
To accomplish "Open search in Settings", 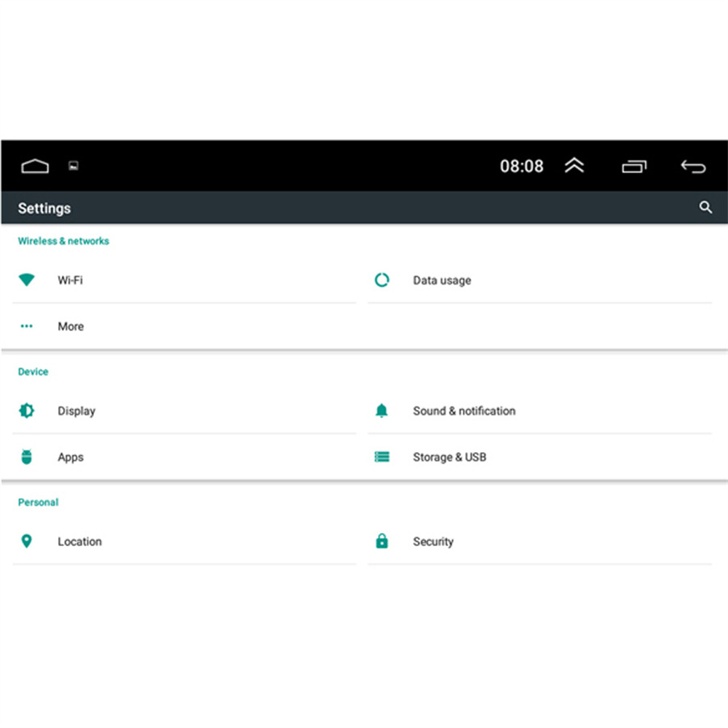I will coord(705,207).
